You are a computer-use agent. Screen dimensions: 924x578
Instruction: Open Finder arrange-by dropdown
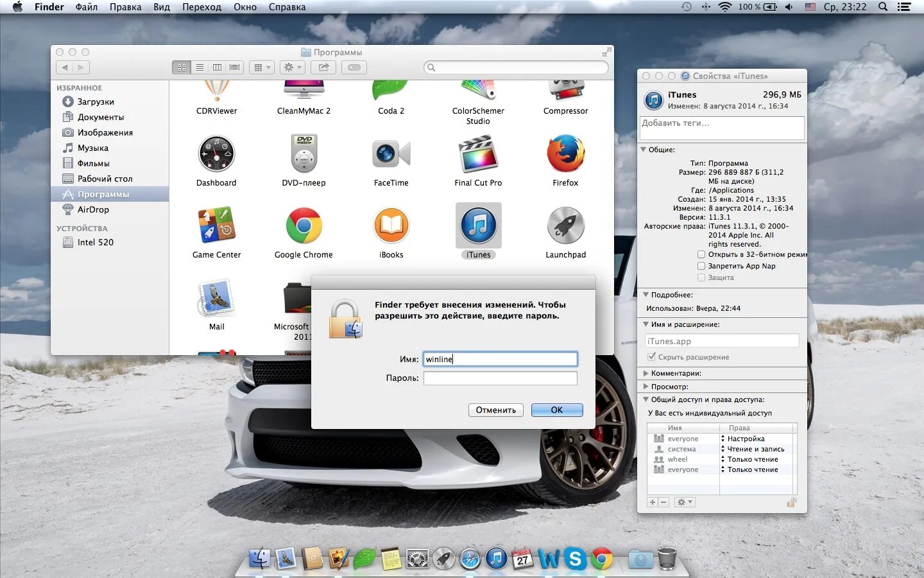(x=262, y=67)
